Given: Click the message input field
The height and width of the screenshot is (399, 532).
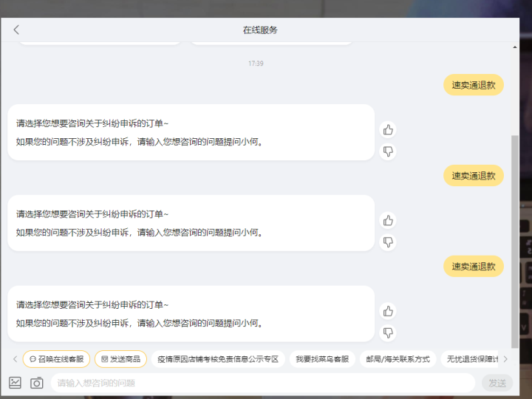Looking at the screenshot, I should tap(262, 383).
